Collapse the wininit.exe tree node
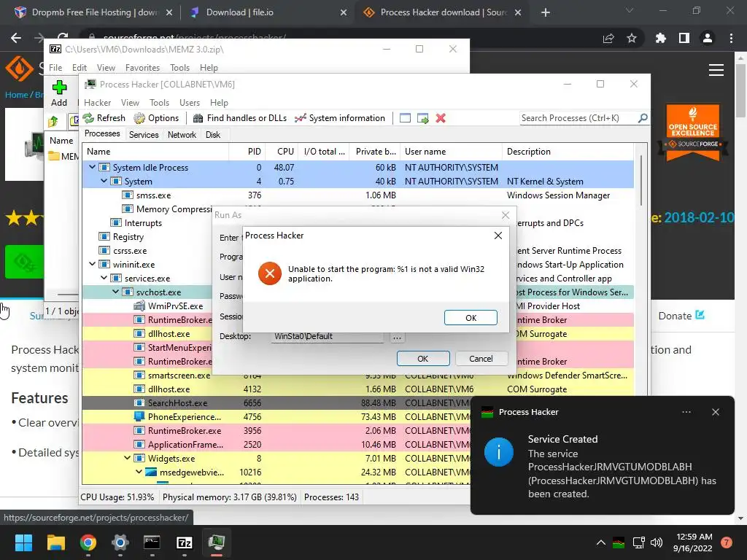The height and width of the screenshot is (560, 747). coord(93,264)
